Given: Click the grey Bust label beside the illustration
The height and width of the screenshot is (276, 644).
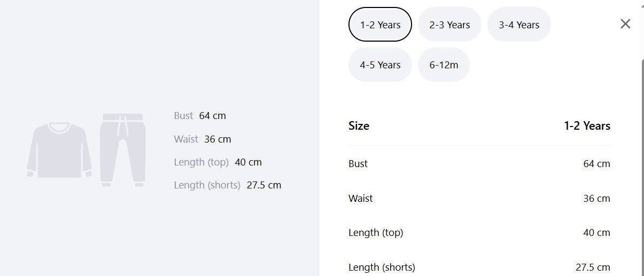Looking at the screenshot, I should [183, 116].
